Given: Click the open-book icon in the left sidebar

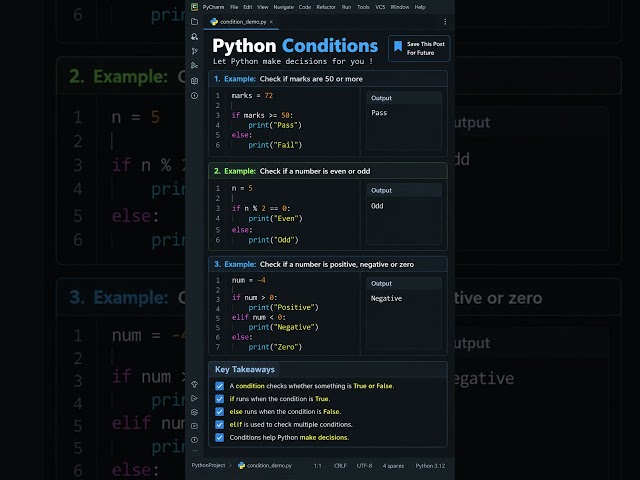Looking at the screenshot, I should tap(195, 80).
